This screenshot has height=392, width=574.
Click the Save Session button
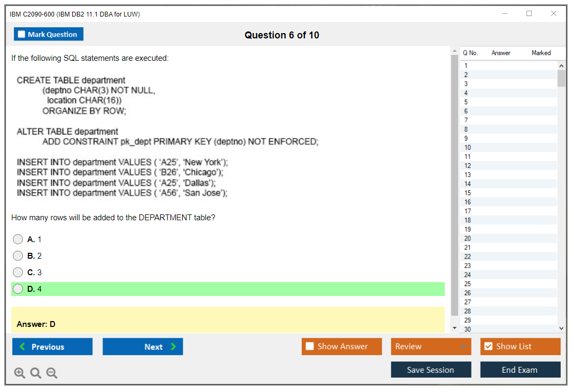pos(431,370)
